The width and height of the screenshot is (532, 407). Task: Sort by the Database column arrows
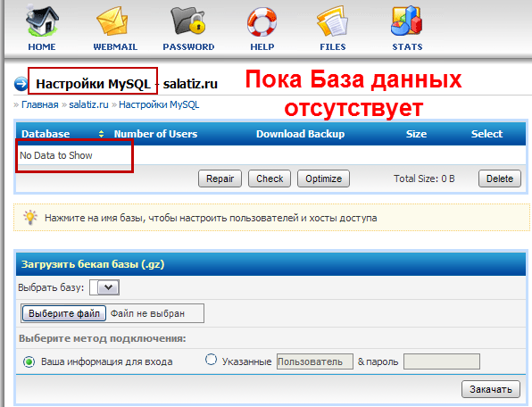(x=101, y=134)
